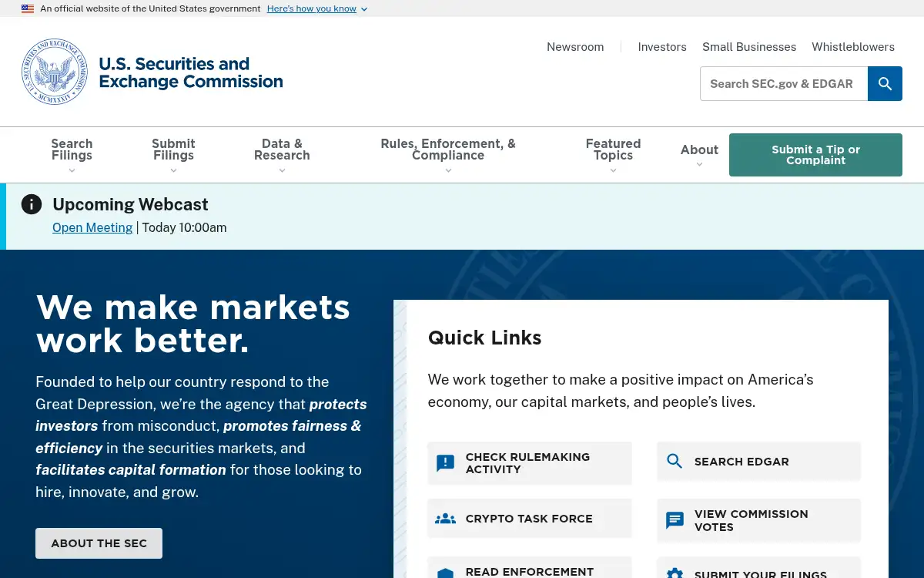The height and width of the screenshot is (578, 924).
Task: Click the 'Quick Links' heading
Action: (x=484, y=338)
